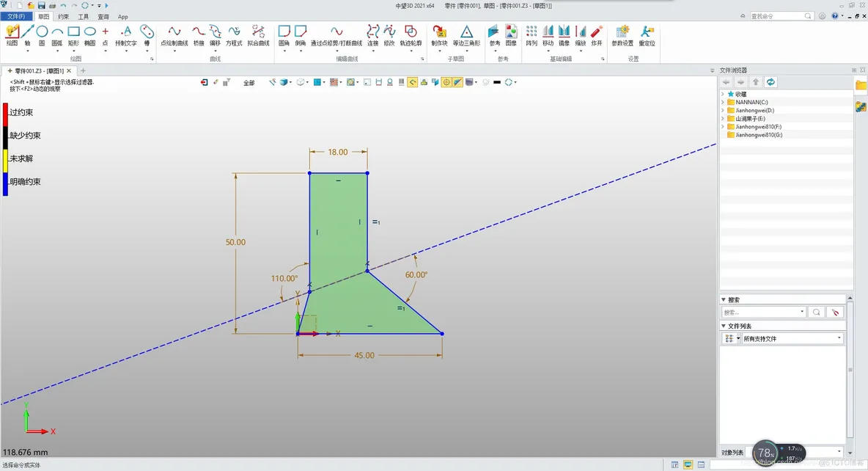Expand the 收藏 (Favorites) tree node
This screenshot has height=471, width=868.
pos(723,94)
